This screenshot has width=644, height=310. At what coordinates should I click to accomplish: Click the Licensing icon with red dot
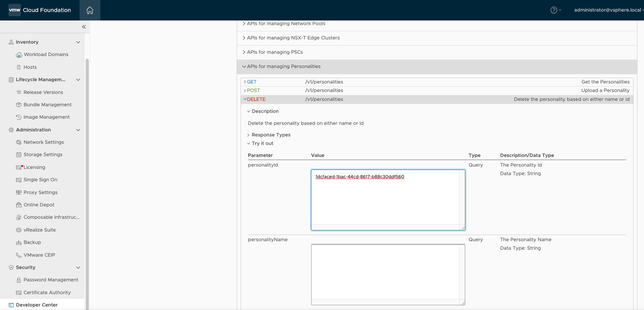click(x=19, y=167)
